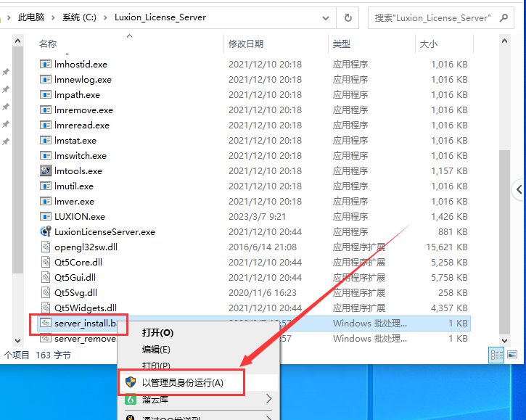This screenshot has height=420, width=526.
Task: Sort by 名称 column header
Action: [x=48, y=44]
